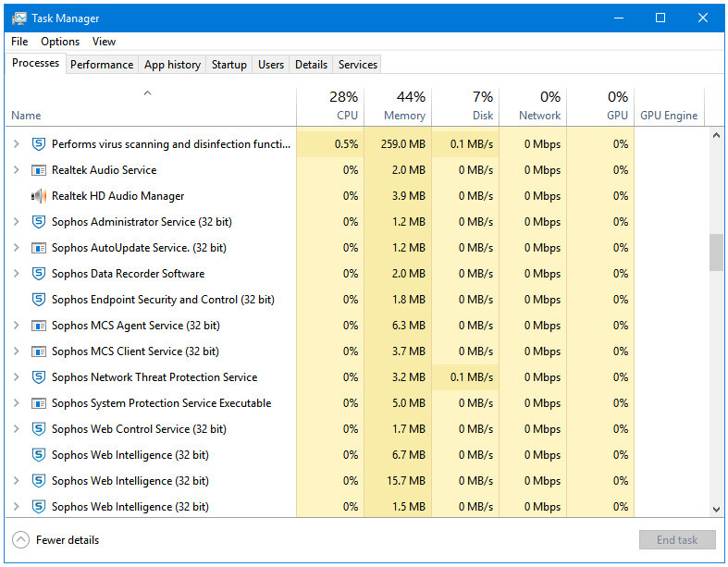Expand the Sophos MCS Agent Service row
This screenshot has height=567, width=728.
(x=17, y=326)
